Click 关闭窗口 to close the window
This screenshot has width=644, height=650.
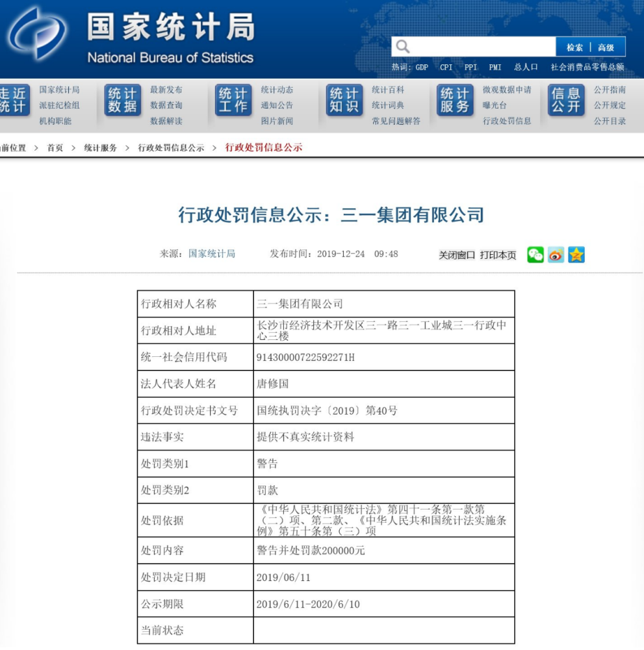tap(457, 255)
